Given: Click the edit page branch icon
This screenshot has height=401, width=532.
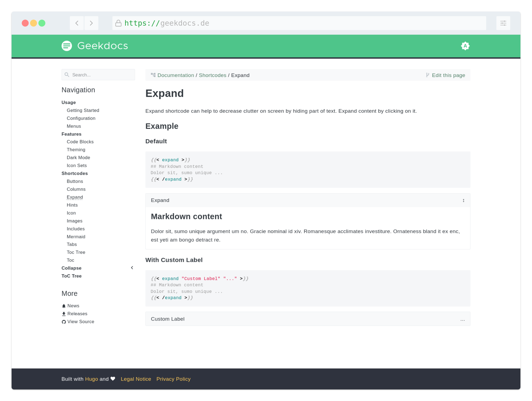Looking at the screenshot, I should click(427, 75).
